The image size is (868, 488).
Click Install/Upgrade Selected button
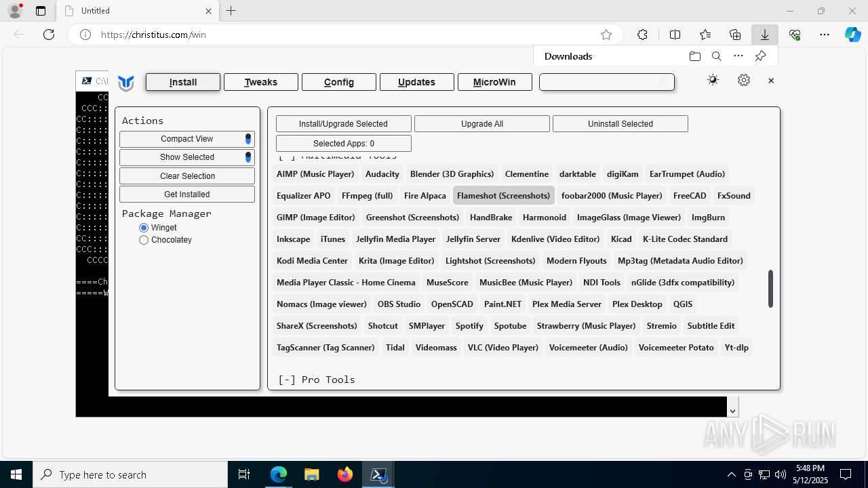344,124
